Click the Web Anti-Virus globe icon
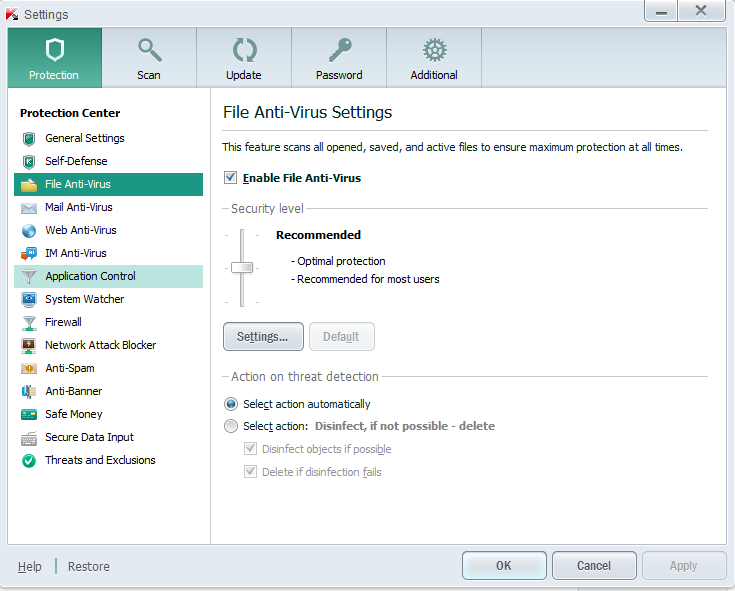 coord(29,231)
